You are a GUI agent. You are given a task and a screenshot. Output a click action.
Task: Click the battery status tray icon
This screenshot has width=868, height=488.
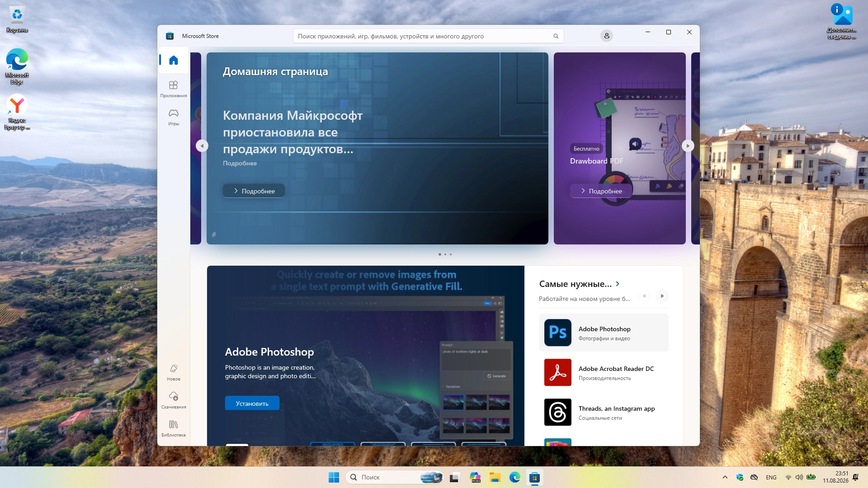point(811,477)
